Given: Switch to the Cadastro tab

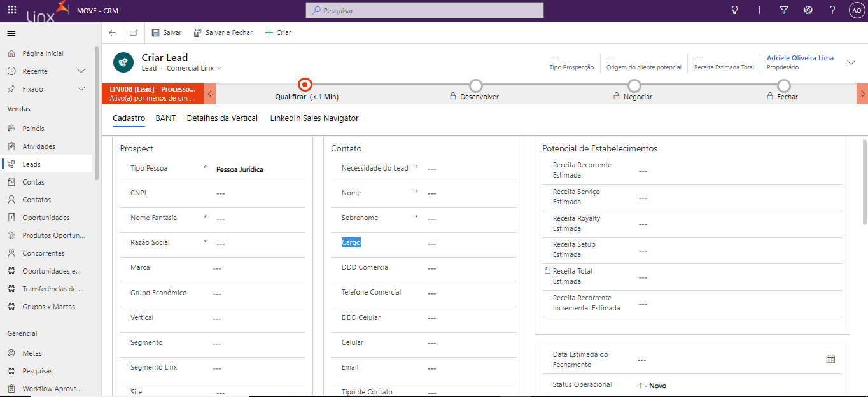Looking at the screenshot, I should 129,118.
